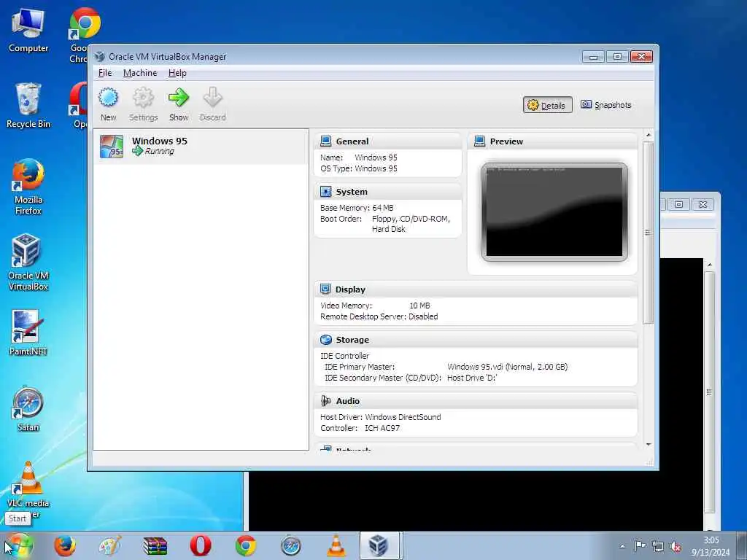Open the Help menu
The image size is (747, 560).
coord(177,73)
